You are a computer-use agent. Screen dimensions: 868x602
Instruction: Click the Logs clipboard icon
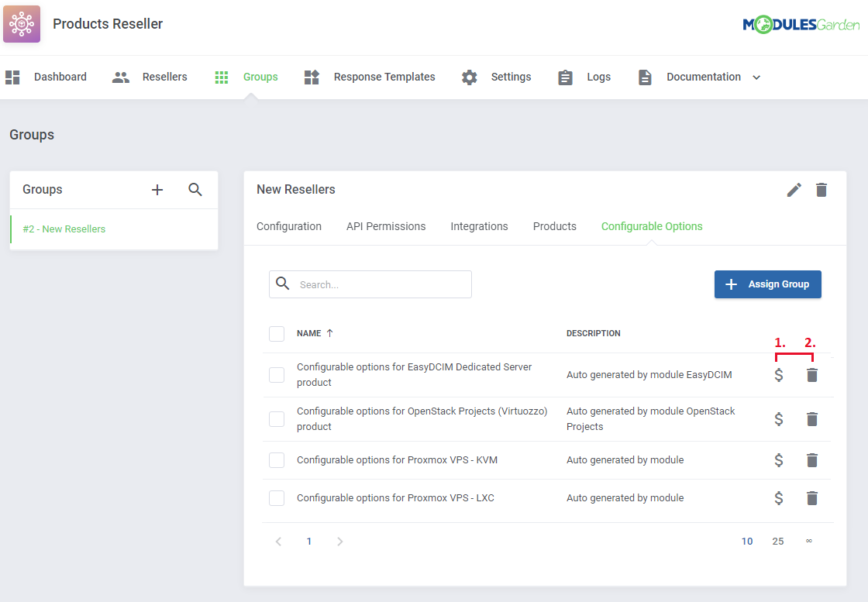(565, 77)
